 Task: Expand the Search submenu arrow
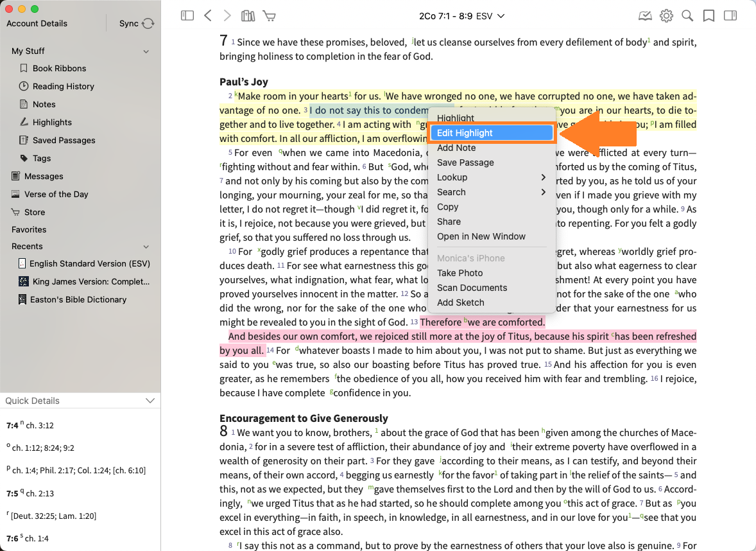544,192
